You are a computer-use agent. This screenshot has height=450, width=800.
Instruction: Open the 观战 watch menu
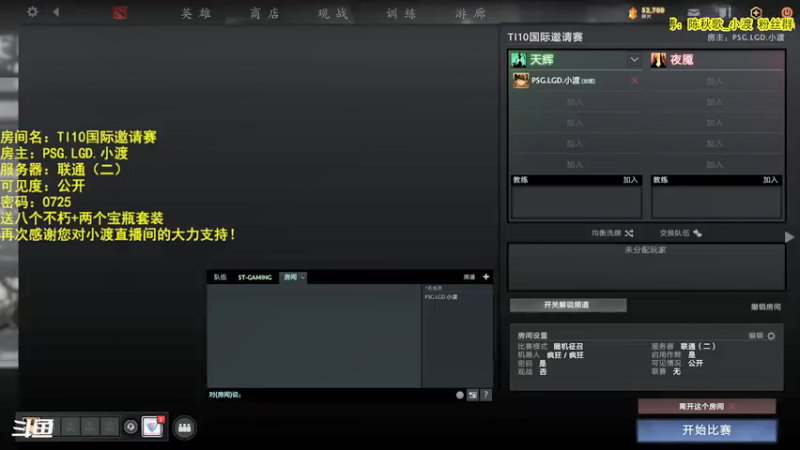(333, 14)
